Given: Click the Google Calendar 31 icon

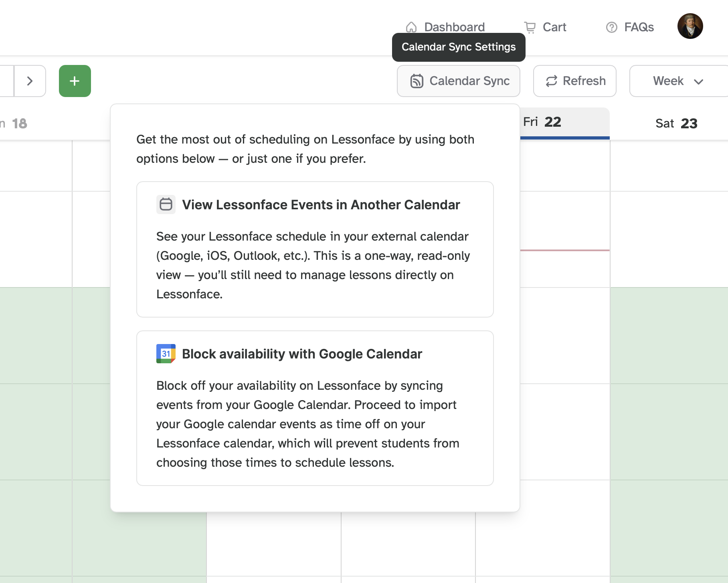Looking at the screenshot, I should (166, 354).
